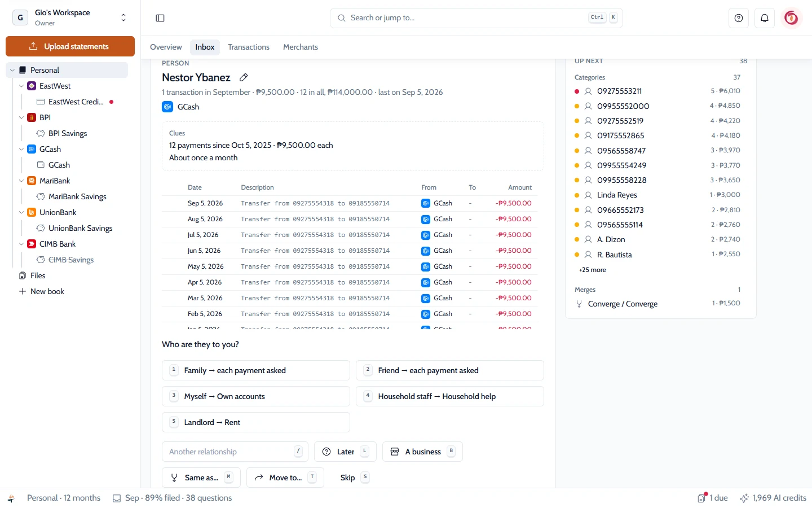Open the Gio's Workspace switcher

pos(70,17)
